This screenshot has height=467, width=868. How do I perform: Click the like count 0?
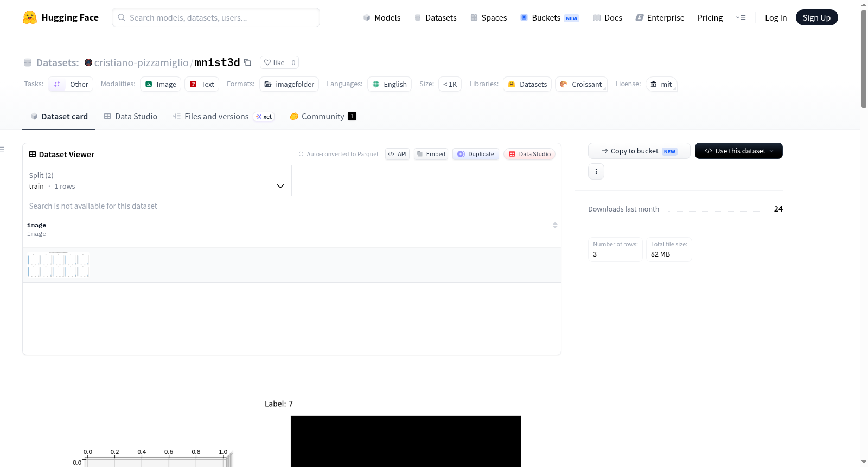(293, 62)
